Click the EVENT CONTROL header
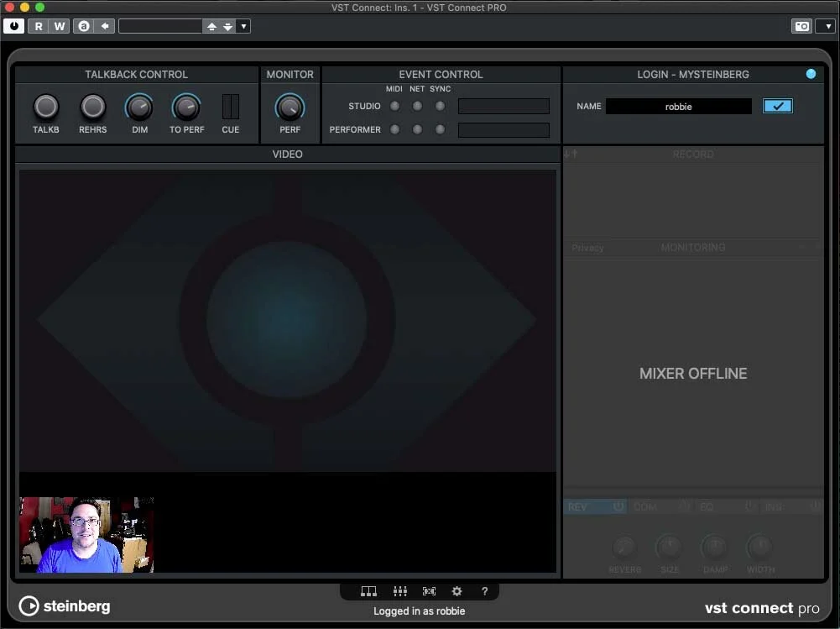 (x=441, y=75)
